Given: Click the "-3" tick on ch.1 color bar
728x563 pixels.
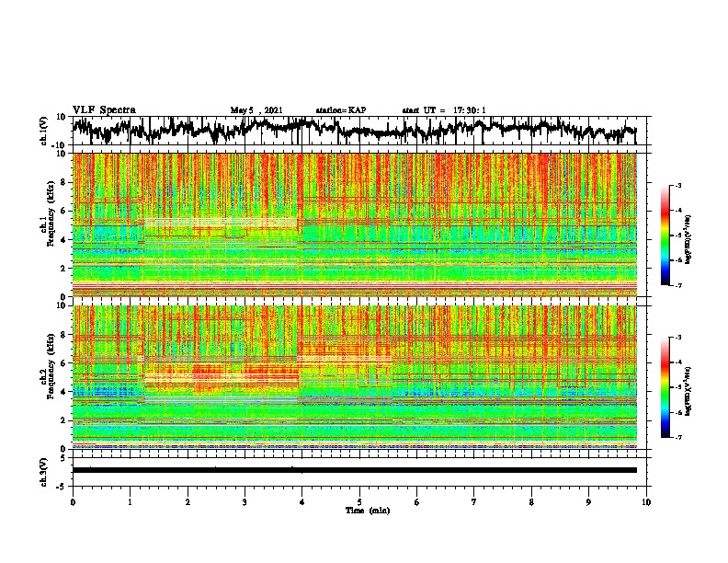Looking at the screenshot, I should [678, 185].
